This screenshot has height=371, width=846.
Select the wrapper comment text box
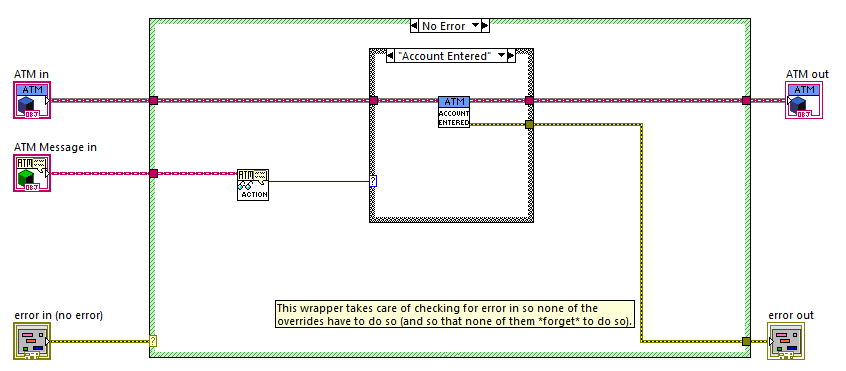(455, 314)
